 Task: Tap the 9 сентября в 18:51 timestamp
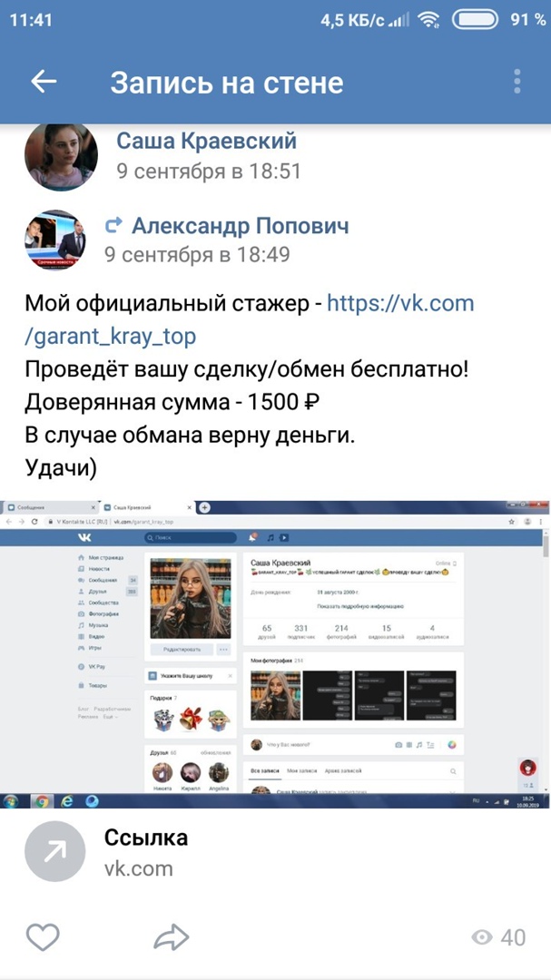[209, 171]
